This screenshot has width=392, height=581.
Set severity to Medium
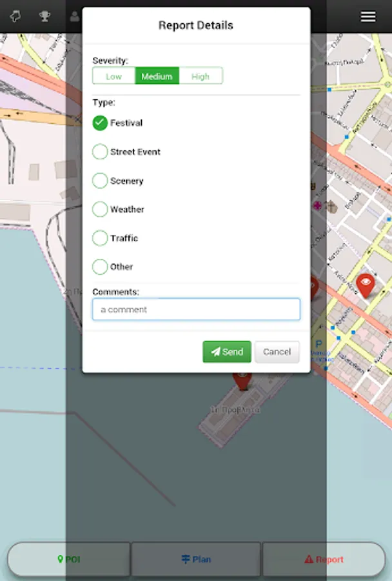click(157, 76)
